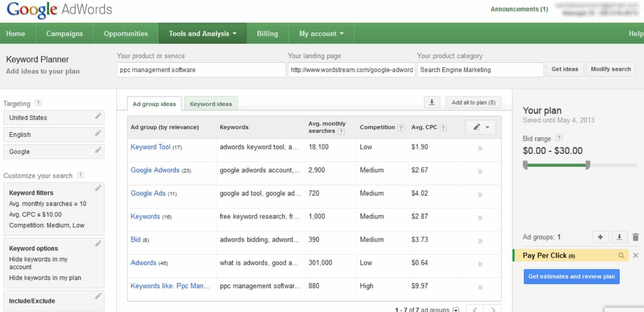The height and width of the screenshot is (312, 644).
Task: Edit the United States targeting pencil icon
Action: coord(98,116)
